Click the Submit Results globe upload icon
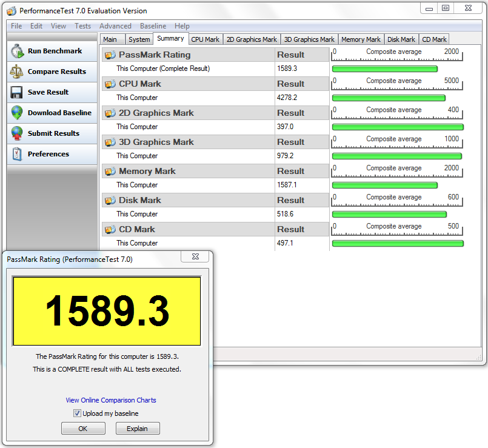Viewport: 488px width, 448px height. (17, 133)
